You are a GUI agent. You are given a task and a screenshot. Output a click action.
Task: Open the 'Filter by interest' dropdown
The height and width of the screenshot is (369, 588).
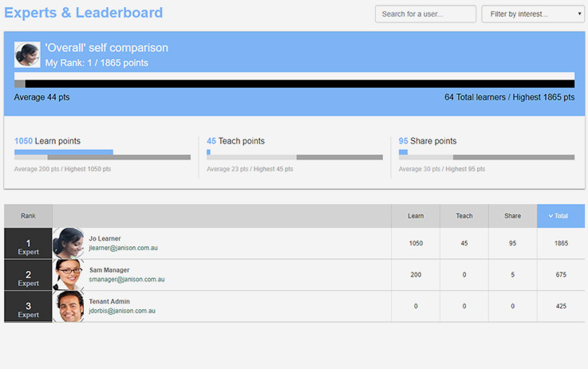[533, 14]
